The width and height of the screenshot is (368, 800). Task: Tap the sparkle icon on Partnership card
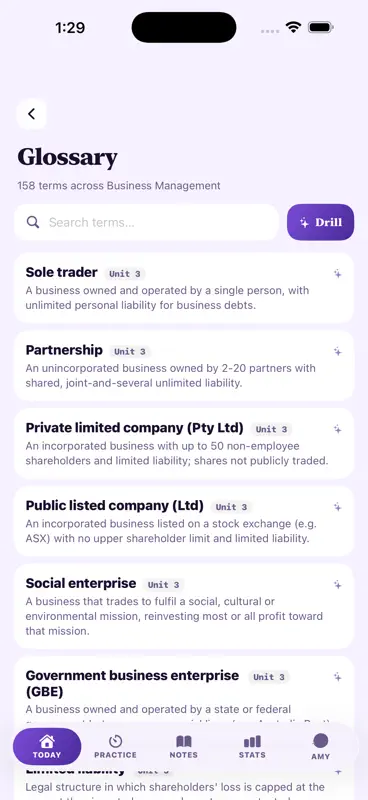[x=337, y=352]
